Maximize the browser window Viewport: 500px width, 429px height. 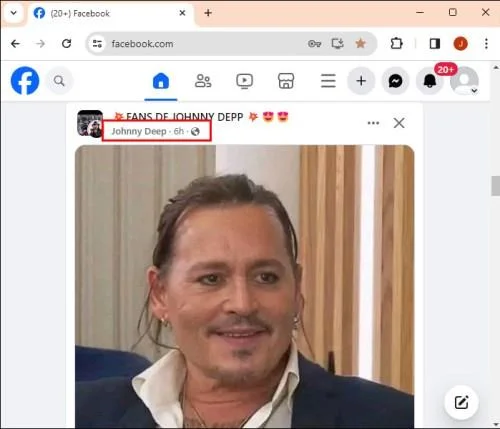pyautogui.click(x=453, y=13)
